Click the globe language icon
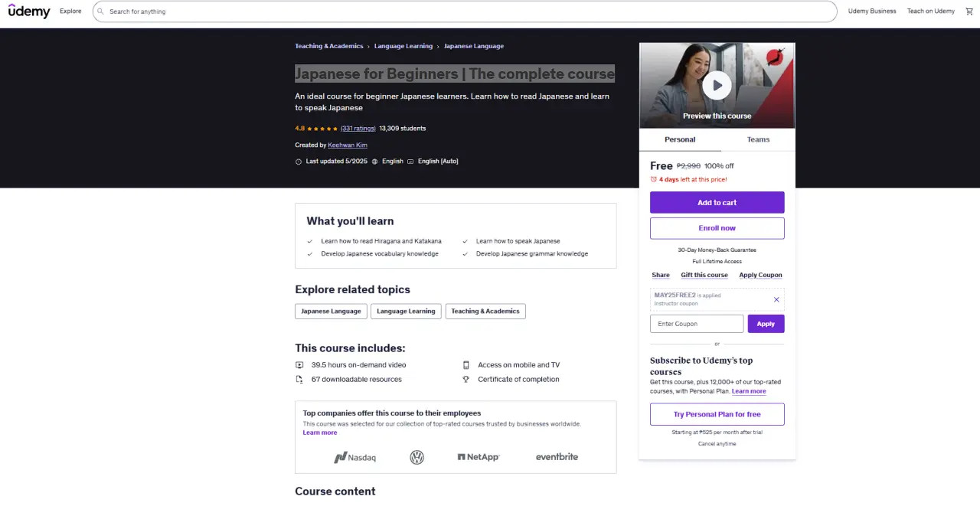Image resolution: width=980 pixels, height=506 pixels. pyautogui.click(x=375, y=162)
